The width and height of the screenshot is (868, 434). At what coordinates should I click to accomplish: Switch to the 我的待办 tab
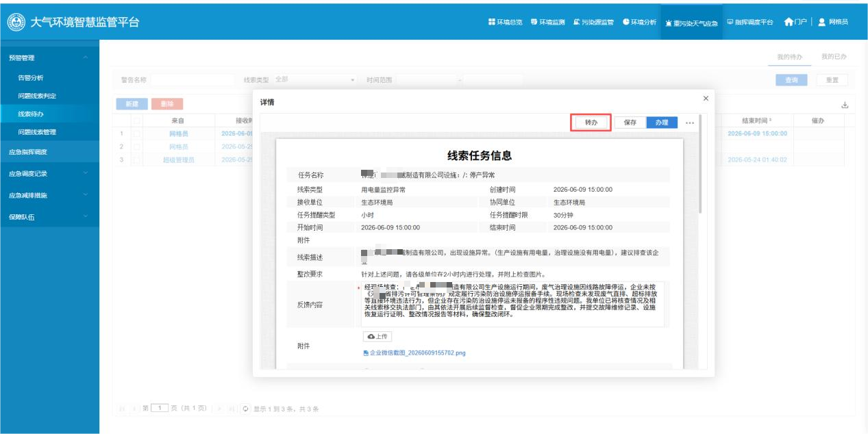tap(789, 56)
